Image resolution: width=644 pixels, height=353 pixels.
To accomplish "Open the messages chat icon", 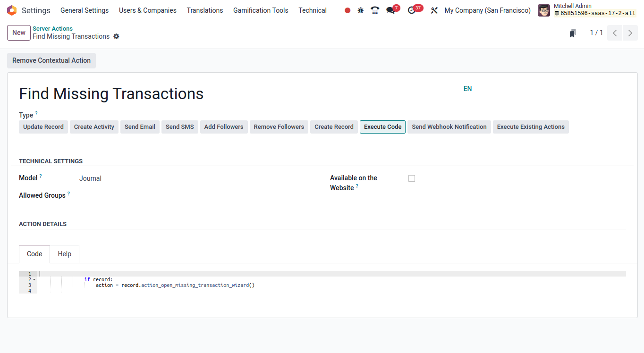I will pos(390,10).
